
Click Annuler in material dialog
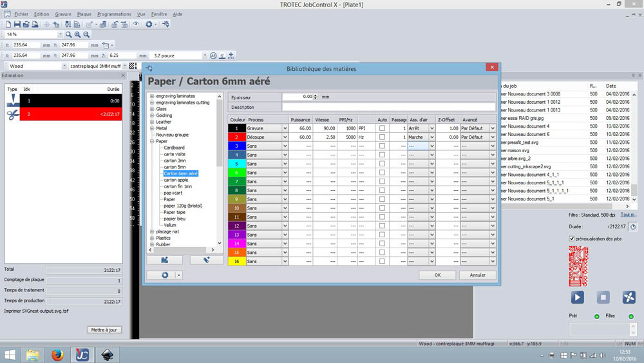(478, 275)
